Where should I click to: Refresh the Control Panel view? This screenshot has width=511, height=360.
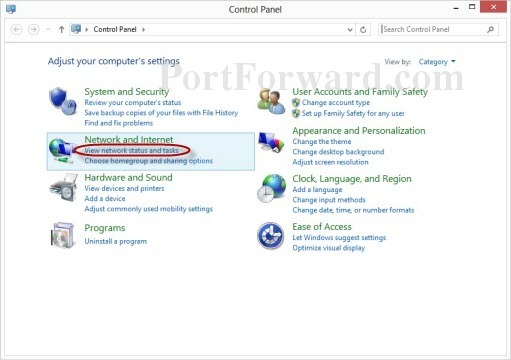(363, 30)
